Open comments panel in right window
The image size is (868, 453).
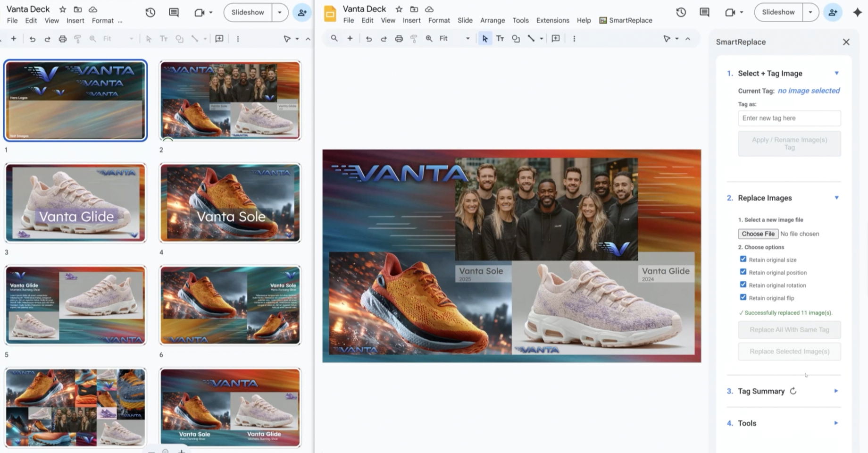pos(704,12)
